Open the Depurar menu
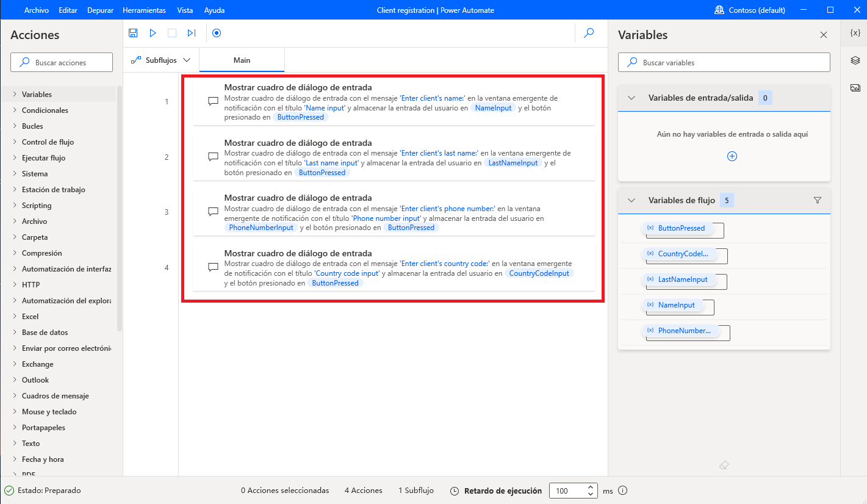The height and width of the screenshot is (504, 867). (100, 10)
